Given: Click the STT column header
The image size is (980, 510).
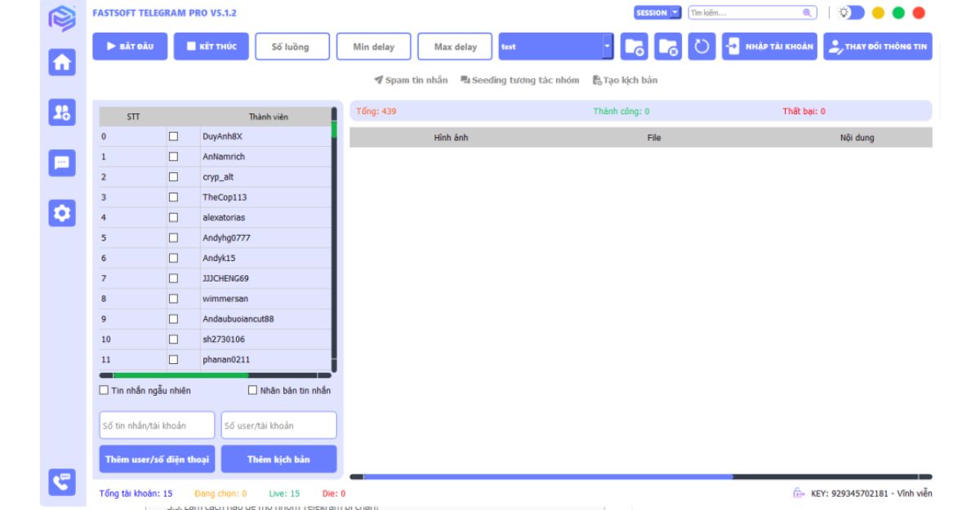Looking at the screenshot, I should 133,117.
